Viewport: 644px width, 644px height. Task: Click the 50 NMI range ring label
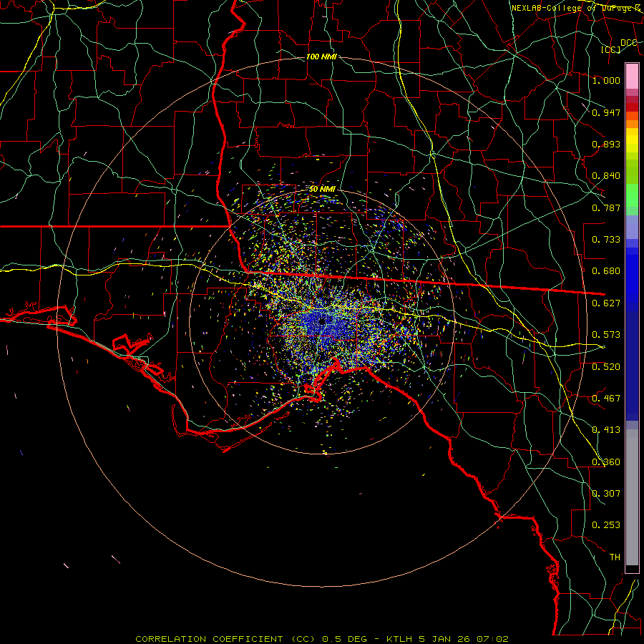[322, 189]
